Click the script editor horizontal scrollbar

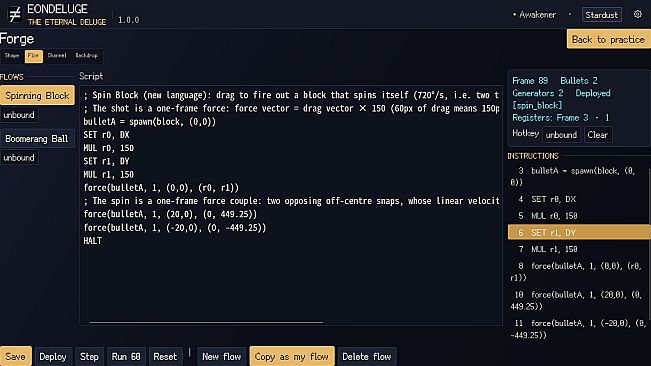(x=206, y=322)
